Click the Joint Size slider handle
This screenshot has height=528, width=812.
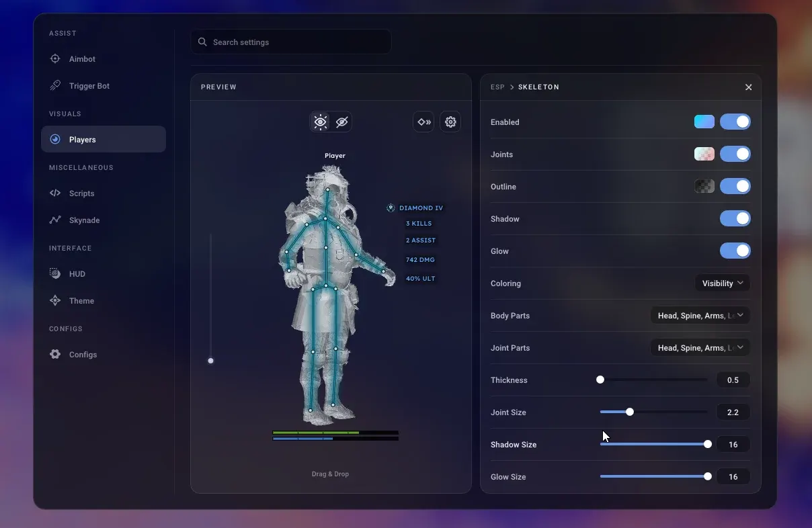coord(630,412)
